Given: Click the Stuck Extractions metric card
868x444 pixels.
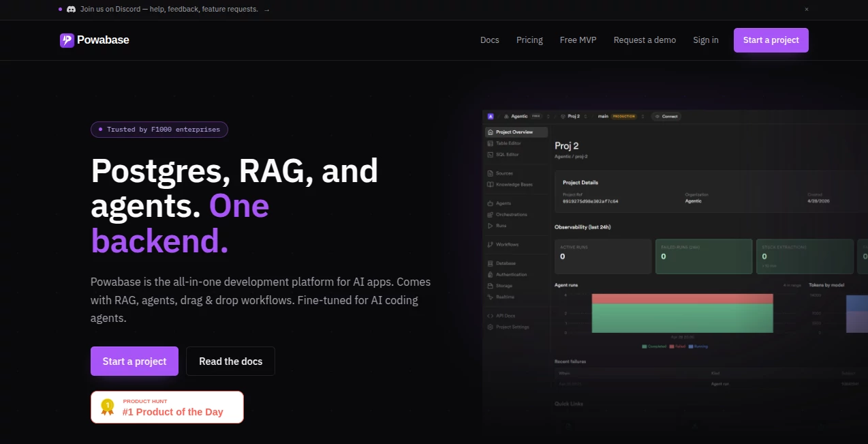Looking at the screenshot, I should (x=805, y=256).
